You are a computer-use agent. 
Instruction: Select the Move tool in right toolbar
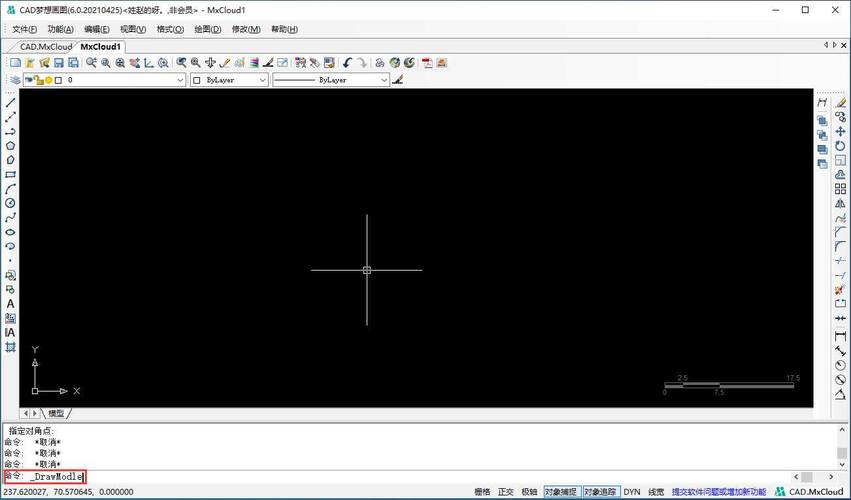(x=840, y=131)
